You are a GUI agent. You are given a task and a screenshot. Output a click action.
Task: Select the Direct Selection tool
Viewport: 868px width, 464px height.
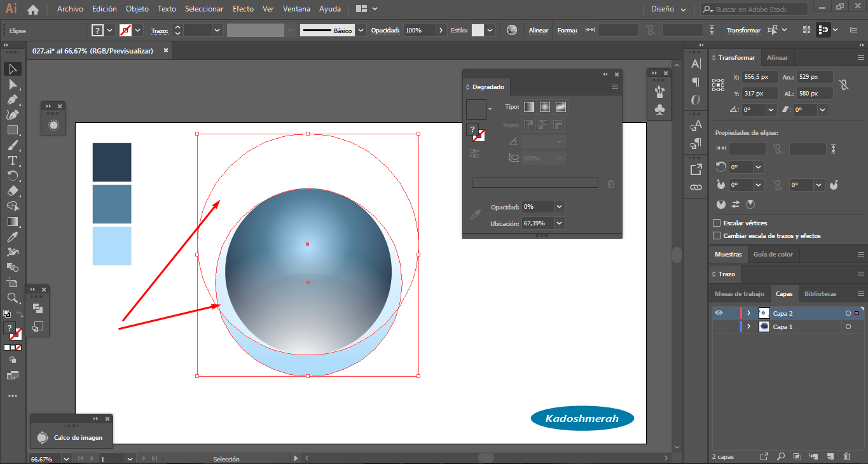12,84
